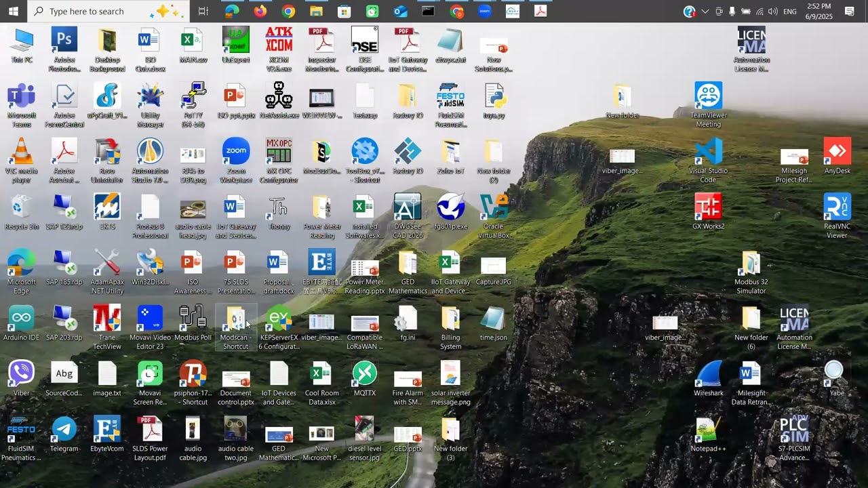The width and height of the screenshot is (868, 488).
Task: Open the notification center
Action: (x=850, y=11)
